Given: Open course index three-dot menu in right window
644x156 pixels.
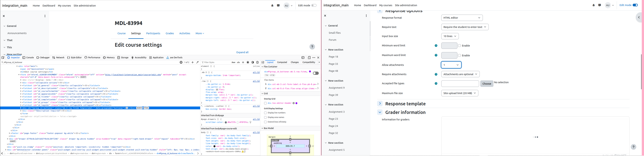Looking at the screenshot, I should coord(366,16).
